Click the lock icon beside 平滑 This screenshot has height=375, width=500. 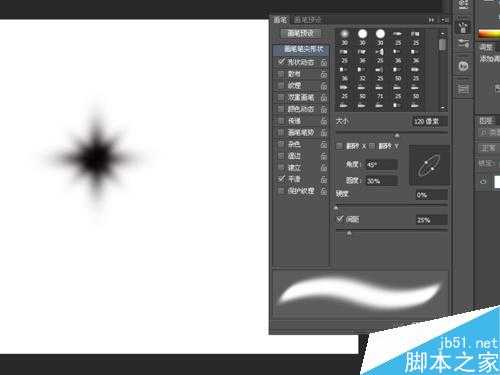324,179
